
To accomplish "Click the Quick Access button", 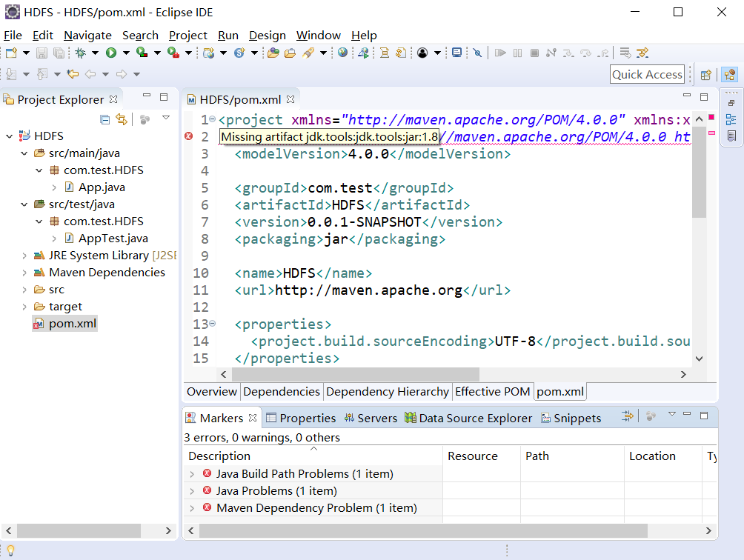I will [647, 74].
